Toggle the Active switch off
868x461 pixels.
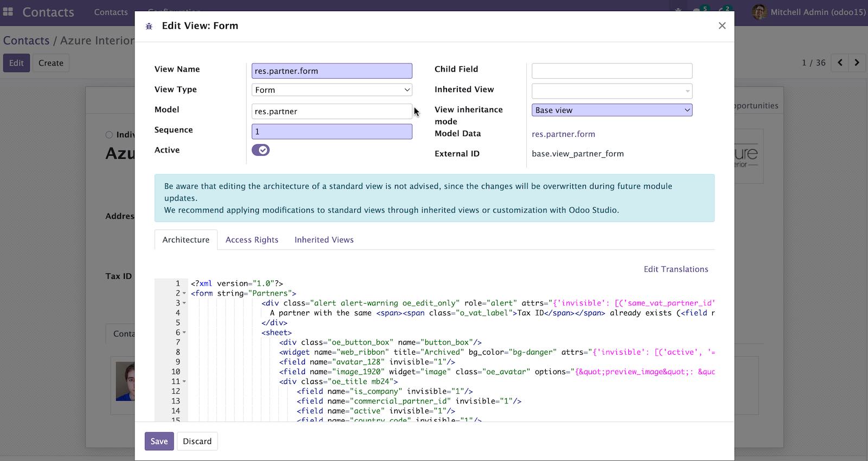pos(260,150)
